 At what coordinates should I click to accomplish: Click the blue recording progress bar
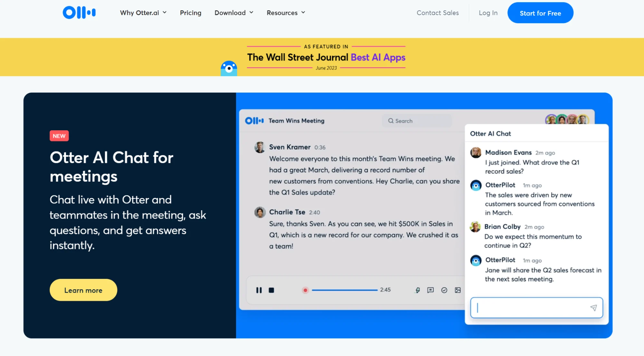click(344, 290)
